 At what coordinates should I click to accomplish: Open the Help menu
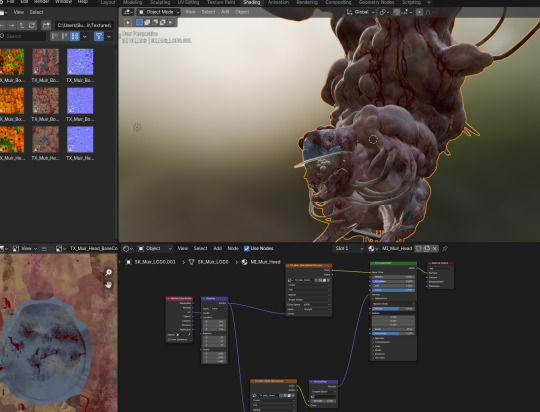(83, 2)
